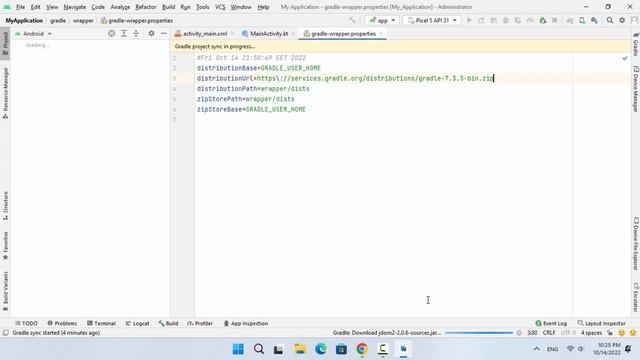The width and height of the screenshot is (640, 360).
Task: Open the VCS menu
Action: tap(220, 7)
